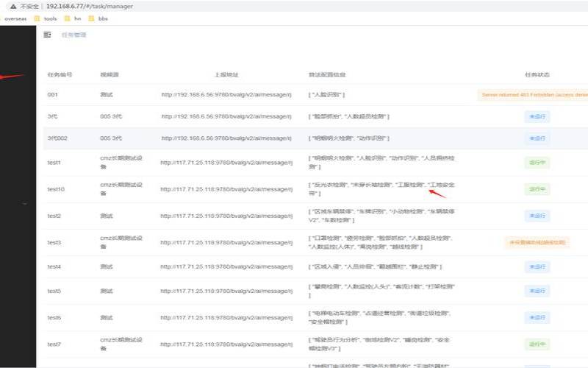588x368 pixels.
Task: Select task number test2
Action: click(54, 216)
